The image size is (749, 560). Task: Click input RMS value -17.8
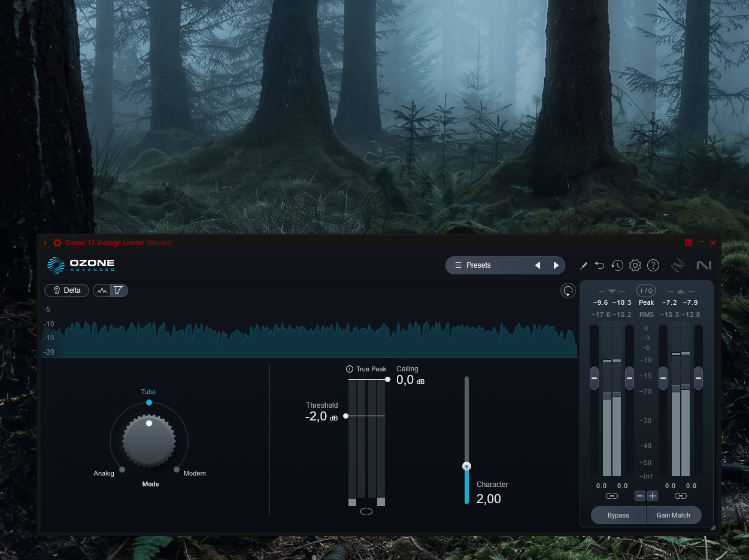pyautogui.click(x=601, y=314)
